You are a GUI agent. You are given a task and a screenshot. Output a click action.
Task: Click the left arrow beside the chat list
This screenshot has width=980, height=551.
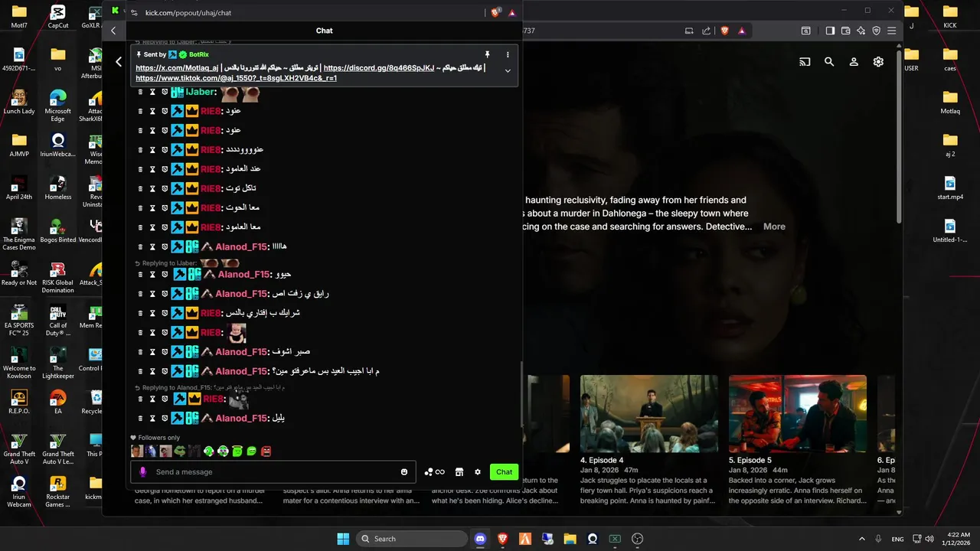(119, 61)
